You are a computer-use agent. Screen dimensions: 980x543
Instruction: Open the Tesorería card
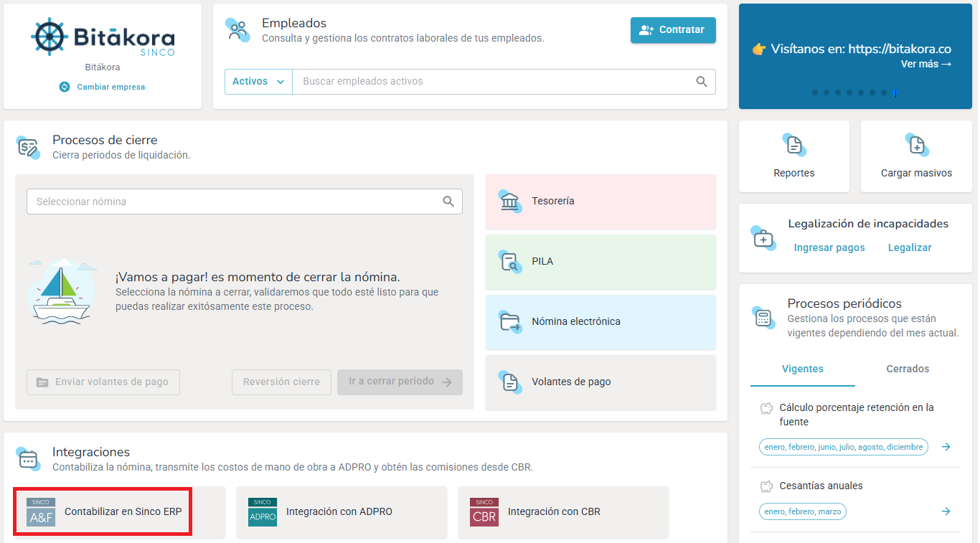[x=600, y=202]
